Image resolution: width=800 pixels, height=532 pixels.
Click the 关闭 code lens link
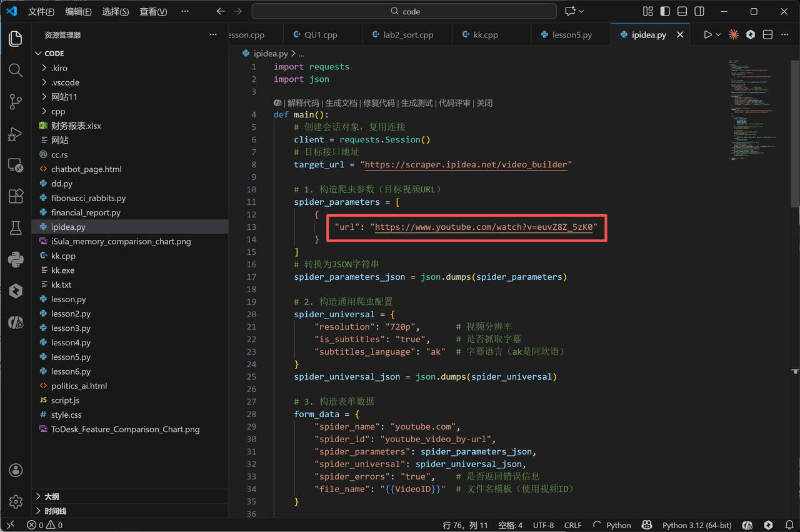pos(485,103)
